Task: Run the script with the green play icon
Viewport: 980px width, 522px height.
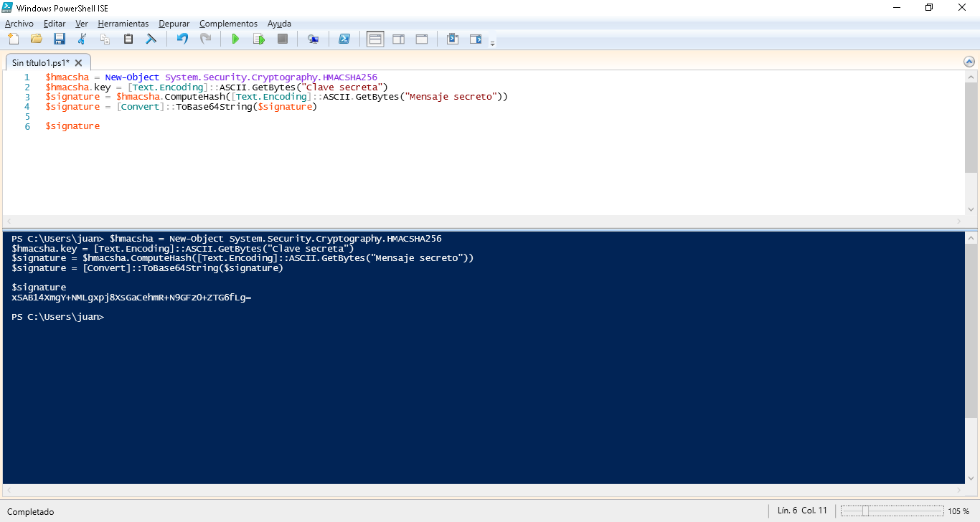Action: click(235, 39)
